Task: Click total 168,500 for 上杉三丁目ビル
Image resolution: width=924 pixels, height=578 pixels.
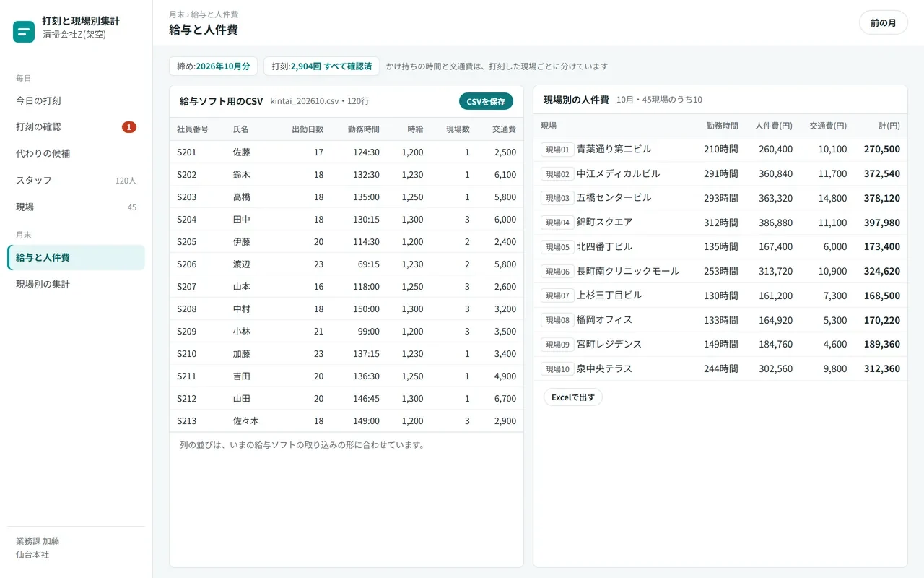Action: click(882, 296)
